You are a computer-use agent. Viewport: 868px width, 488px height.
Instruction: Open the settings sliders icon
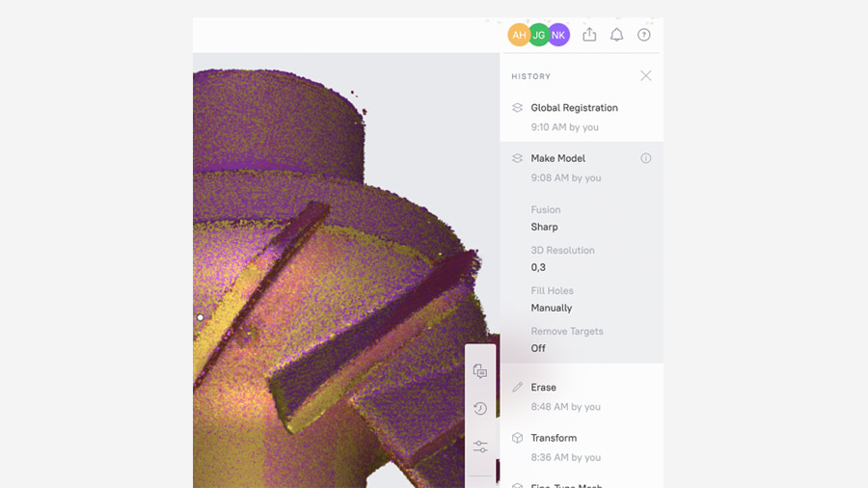pos(480,446)
